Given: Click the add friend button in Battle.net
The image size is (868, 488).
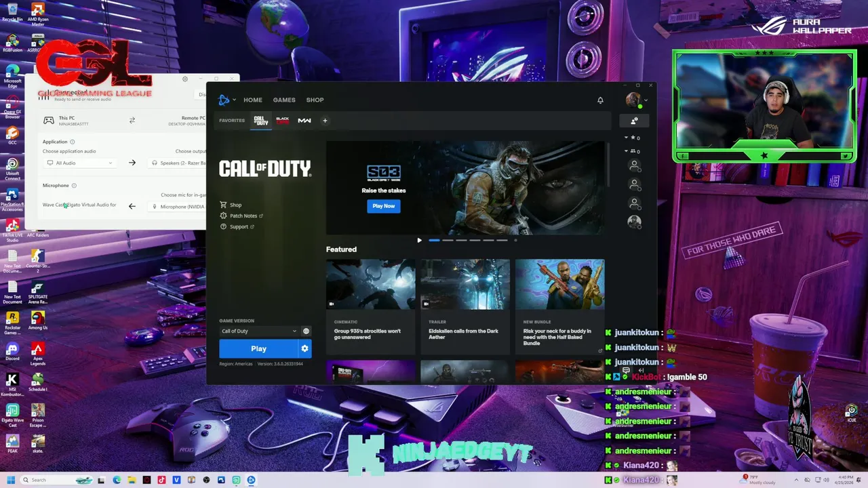Looking at the screenshot, I should pos(634,121).
